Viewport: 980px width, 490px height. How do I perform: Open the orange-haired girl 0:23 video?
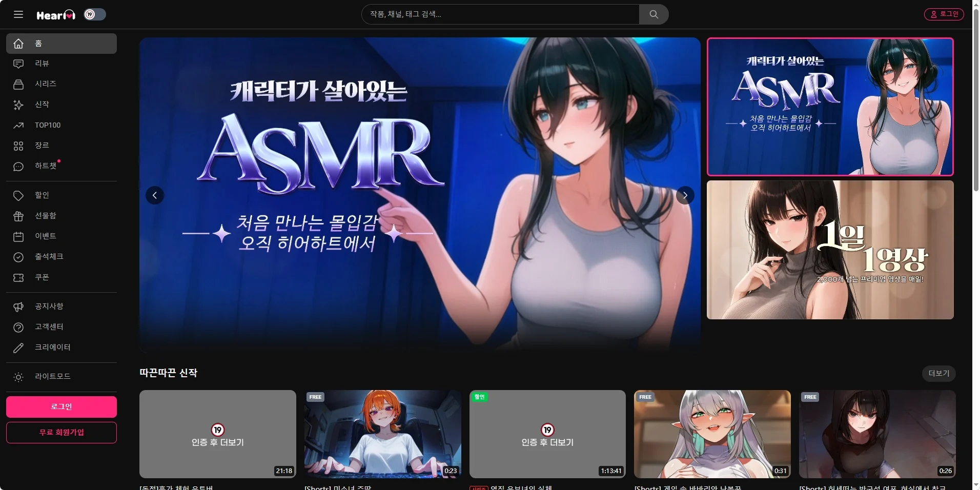(383, 434)
